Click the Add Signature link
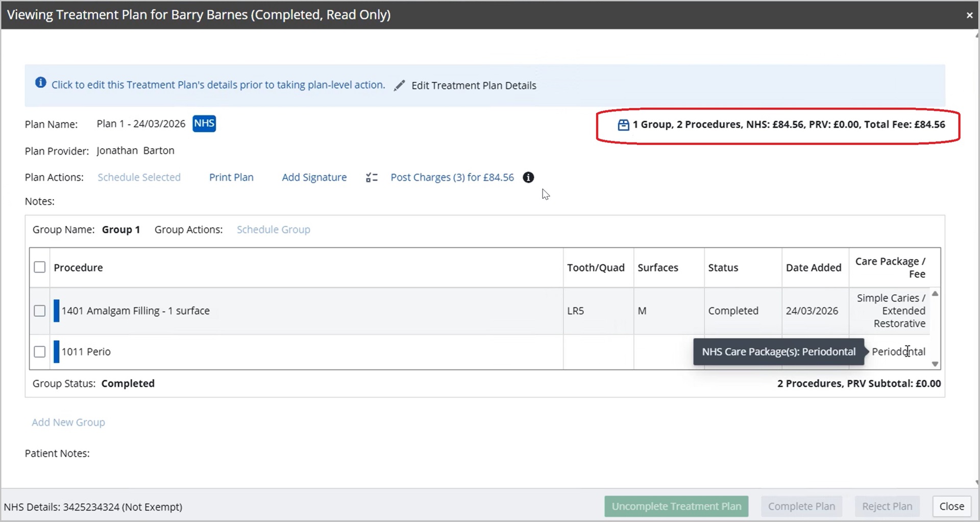 click(x=314, y=178)
